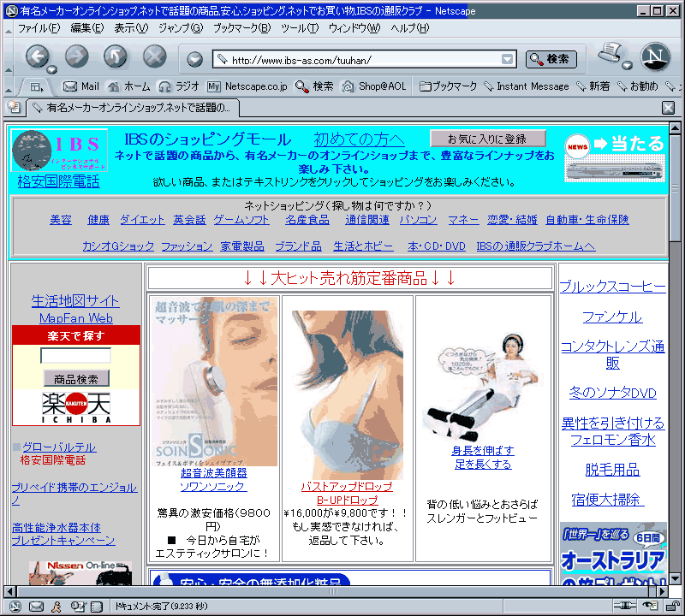Click the Print icon in the toolbar
Image resolution: width=685 pixels, height=616 pixels.
pyautogui.click(x=611, y=53)
